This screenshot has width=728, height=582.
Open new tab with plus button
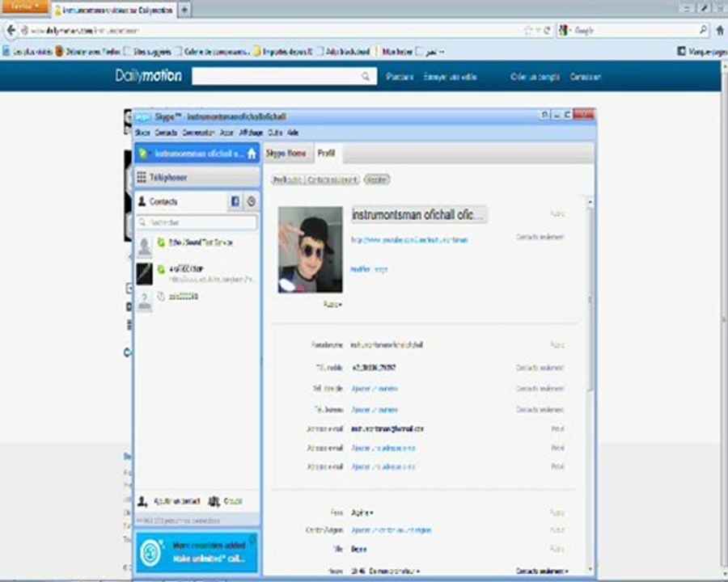click(184, 10)
